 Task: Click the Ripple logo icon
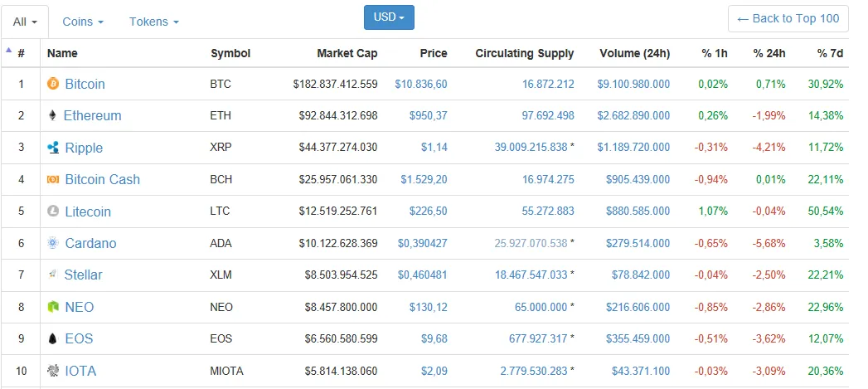click(x=52, y=148)
